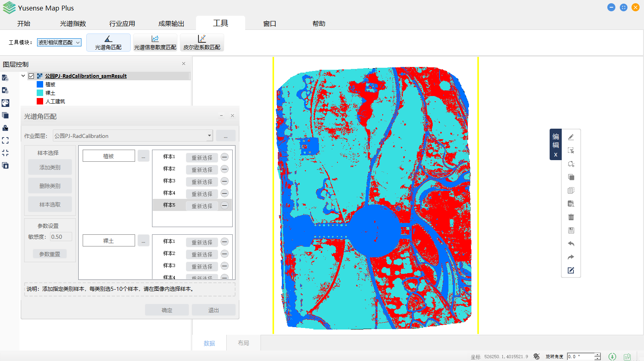644x361 pixels.
Task: Click the pencil edit icon in 编辑 toolbar
Action: coord(571,137)
